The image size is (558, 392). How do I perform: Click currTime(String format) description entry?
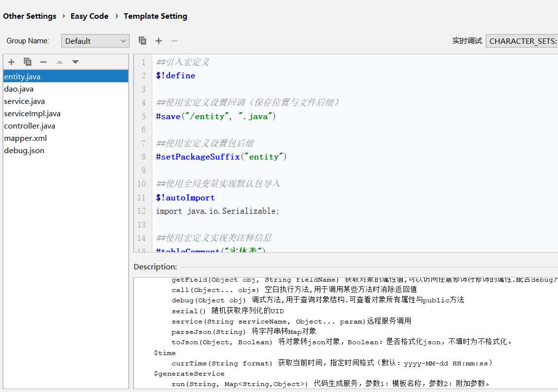(x=332, y=363)
